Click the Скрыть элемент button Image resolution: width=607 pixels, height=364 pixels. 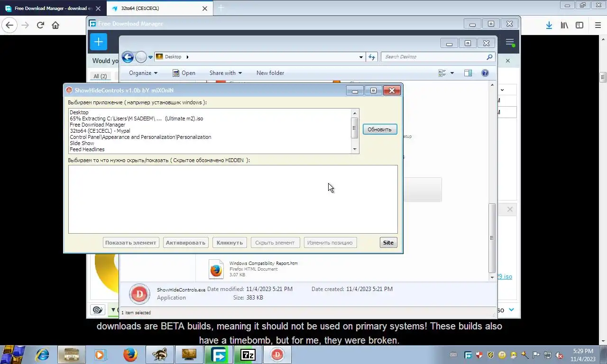click(275, 243)
